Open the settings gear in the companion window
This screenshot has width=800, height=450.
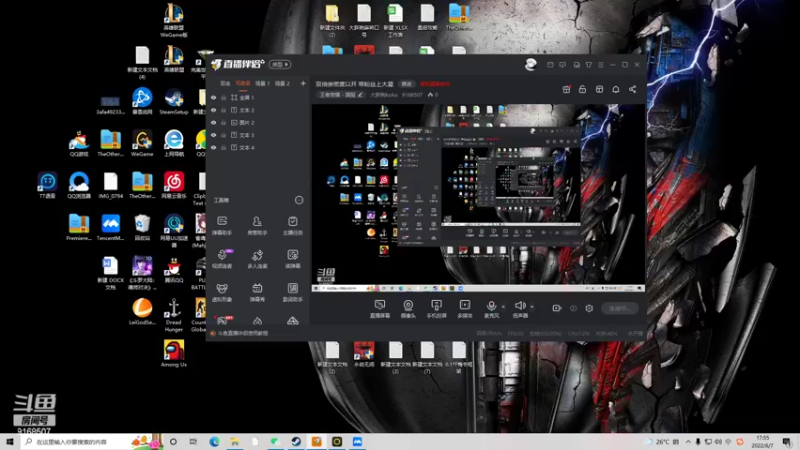pos(589,308)
